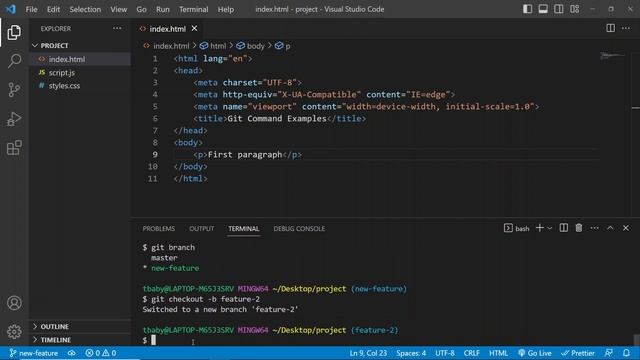Open the Source Control view
The height and width of the screenshot is (360, 640).
pyautogui.click(x=14, y=89)
